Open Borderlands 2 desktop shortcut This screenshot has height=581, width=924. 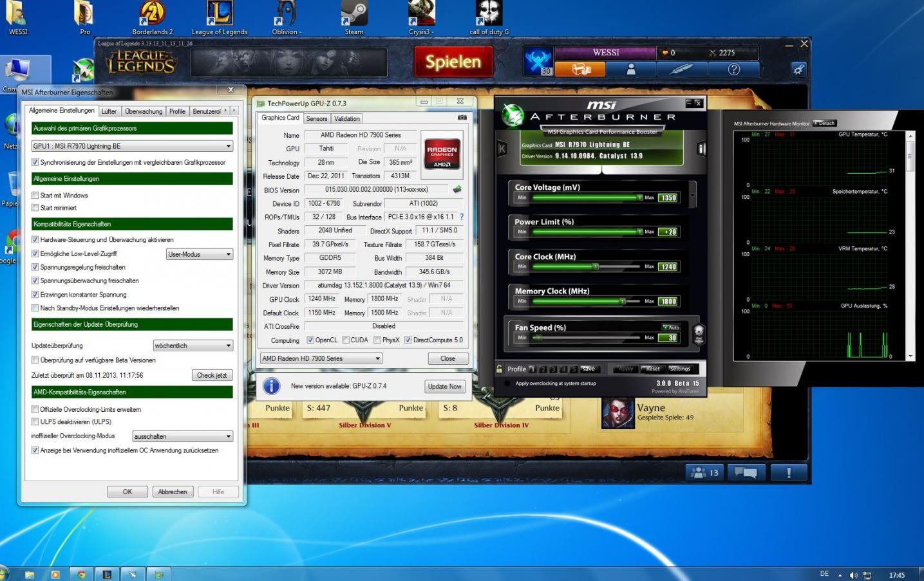coord(153,19)
